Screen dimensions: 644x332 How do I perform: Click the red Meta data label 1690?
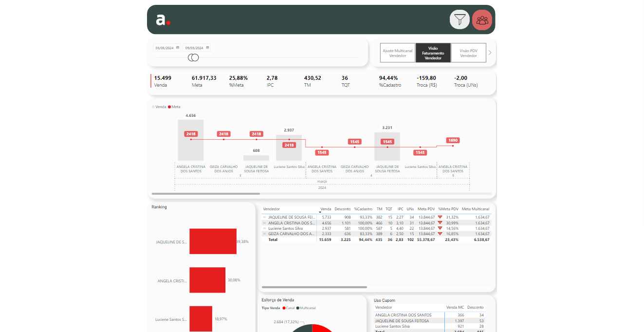pos(453,140)
